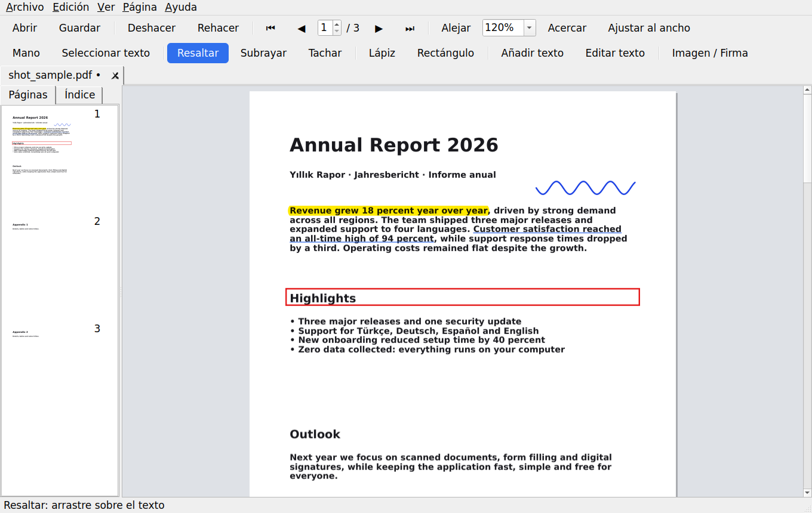This screenshot has width=812, height=513.
Task: Click the Guardar button
Action: coord(79,28)
